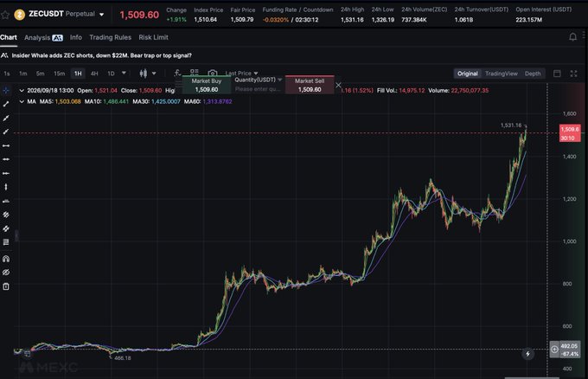Select the parallel channel drawing tool
The height and width of the screenshot is (379, 588).
click(x=6, y=215)
